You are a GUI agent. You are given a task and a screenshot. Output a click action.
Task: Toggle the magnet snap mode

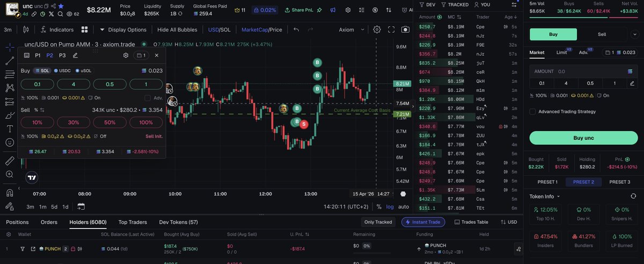click(x=9, y=192)
